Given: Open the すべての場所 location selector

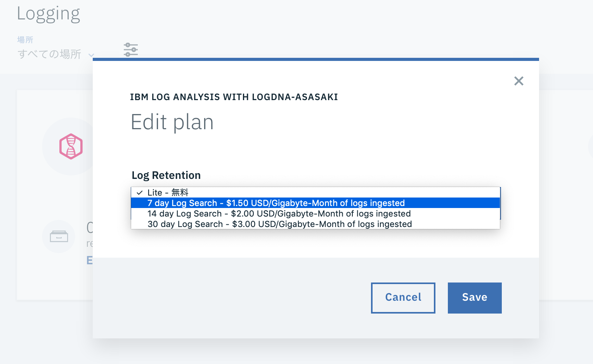Looking at the screenshot, I should 49,54.
